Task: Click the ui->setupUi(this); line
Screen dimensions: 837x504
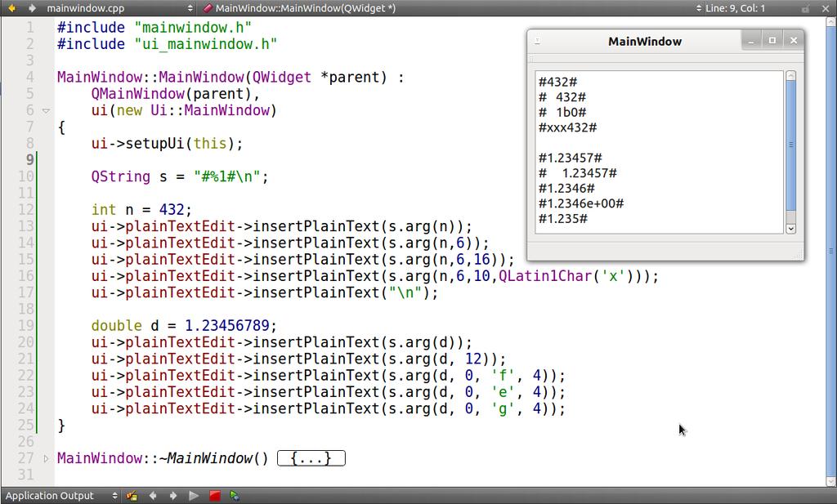Action: (167, 144)
